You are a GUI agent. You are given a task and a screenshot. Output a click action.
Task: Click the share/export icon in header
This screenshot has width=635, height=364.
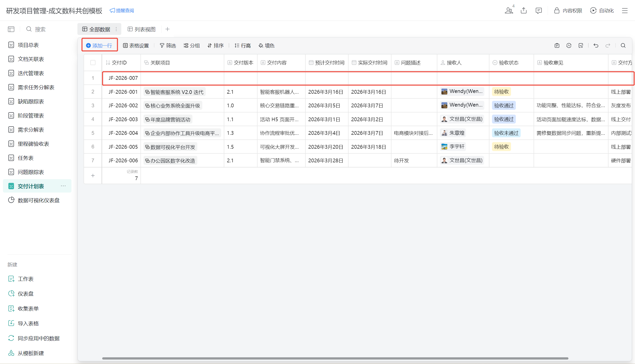tap(524, 10)
